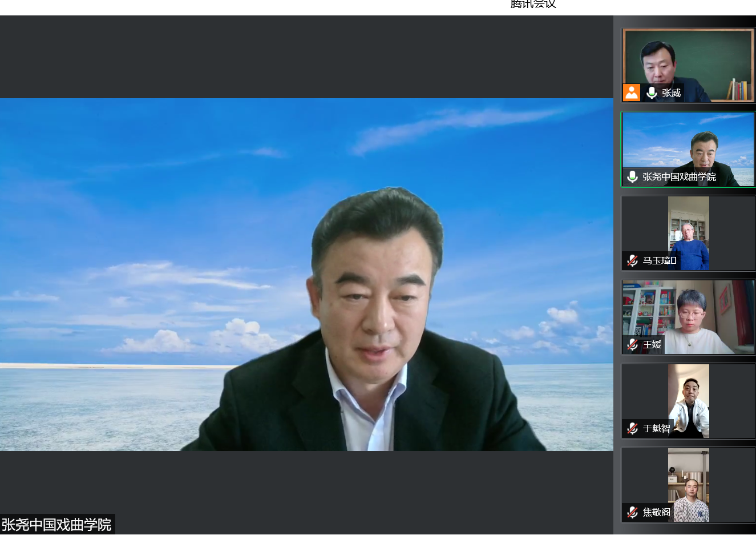Click the active microphone icon beside 张威
Viewport: 756px width, 535px height.
pos(651,92)
